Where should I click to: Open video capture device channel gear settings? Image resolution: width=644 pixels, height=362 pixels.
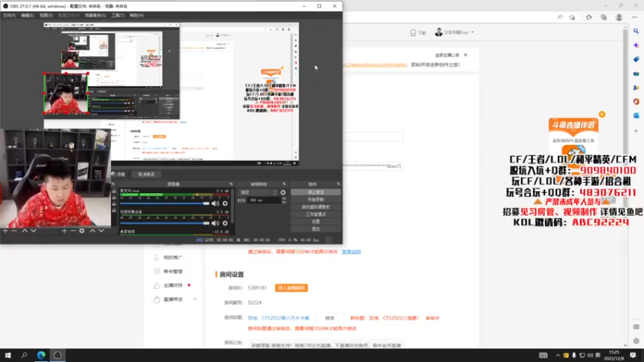pos(225,223)
